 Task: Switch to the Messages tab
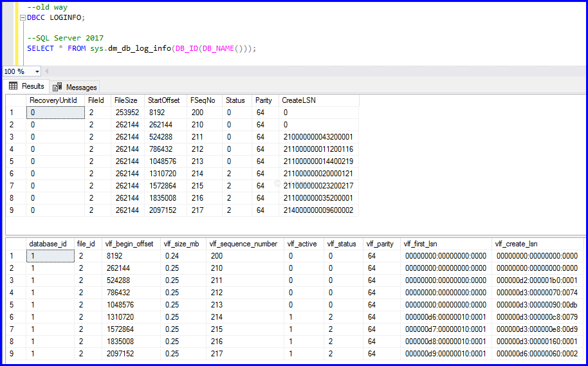(75, 87)
